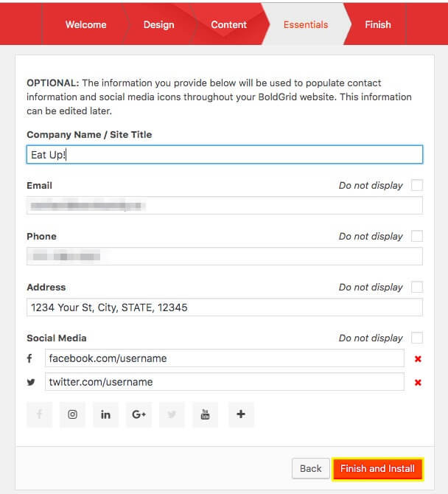Check Do not display for Address
Image resolution: width=448 pixels, height=494 pixels.
417,287
